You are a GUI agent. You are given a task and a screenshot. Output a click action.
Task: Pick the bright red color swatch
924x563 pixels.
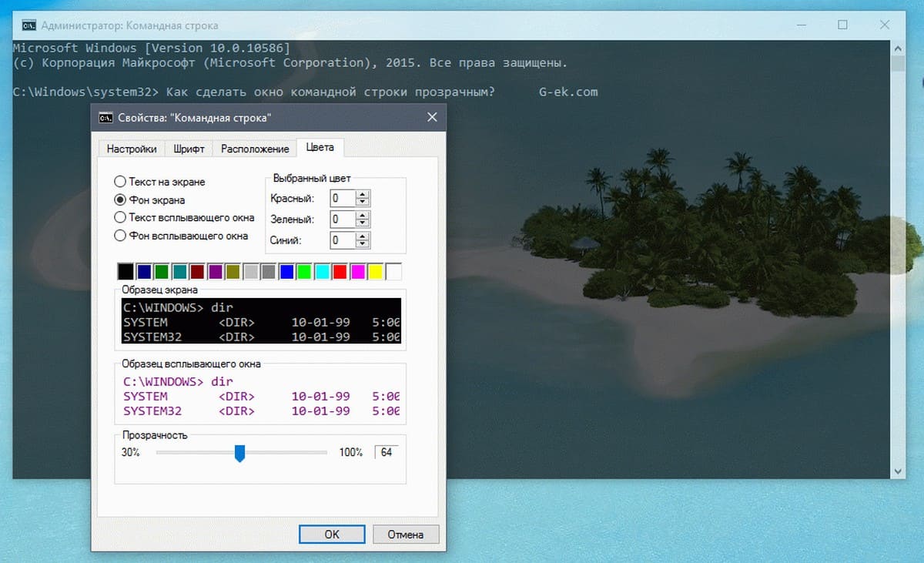(340, 271)
